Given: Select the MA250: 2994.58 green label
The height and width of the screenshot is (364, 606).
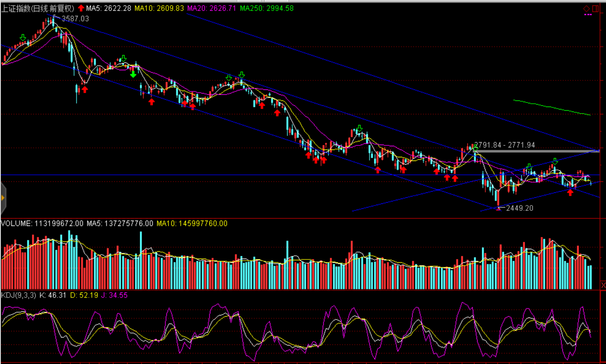Looking at the screenshot, I should 266,8.
